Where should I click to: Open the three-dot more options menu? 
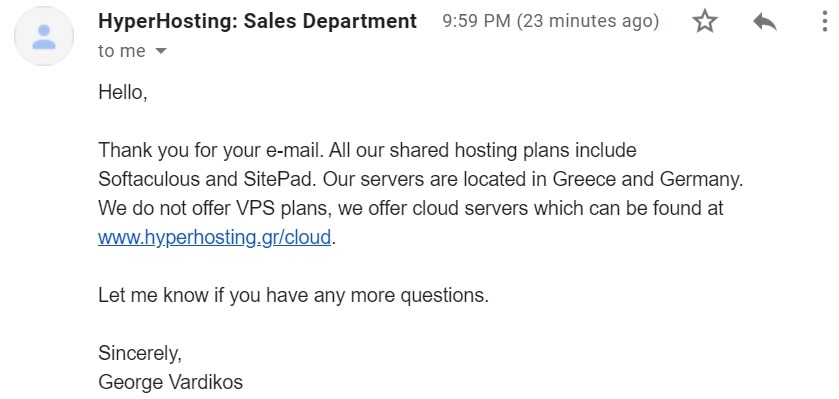click(x=825, y=22)
